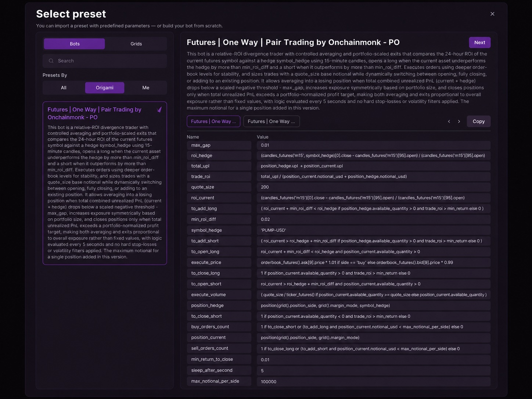Click the max_gap value 0.01

374,145
